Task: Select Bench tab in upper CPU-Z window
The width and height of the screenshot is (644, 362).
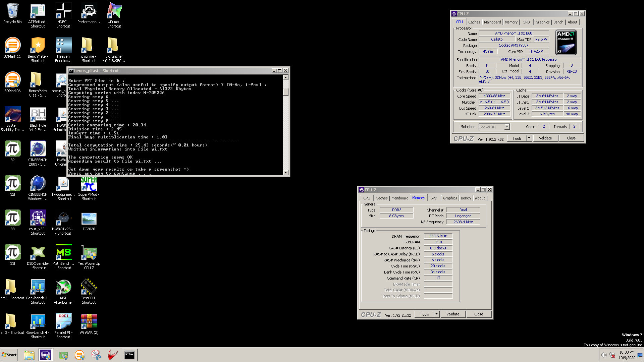Action: click(x=558, y=22)
